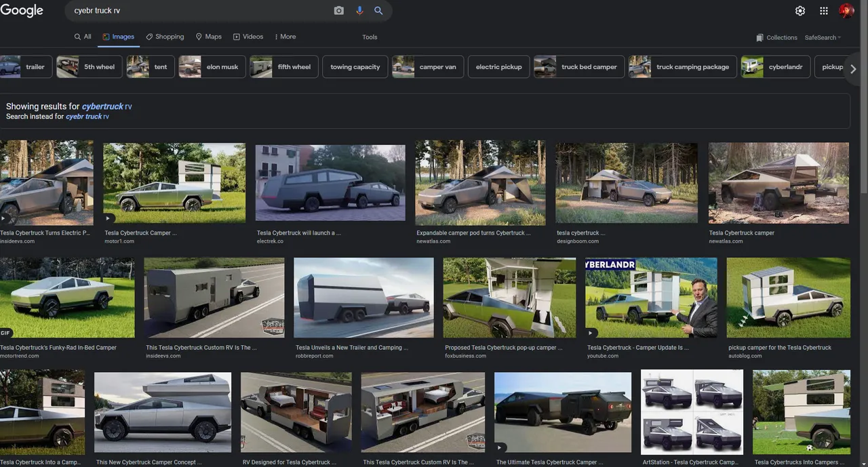This screenshot has height=467, width=868.
Task: Open the settings gear icon
Action: pos(800,11)
